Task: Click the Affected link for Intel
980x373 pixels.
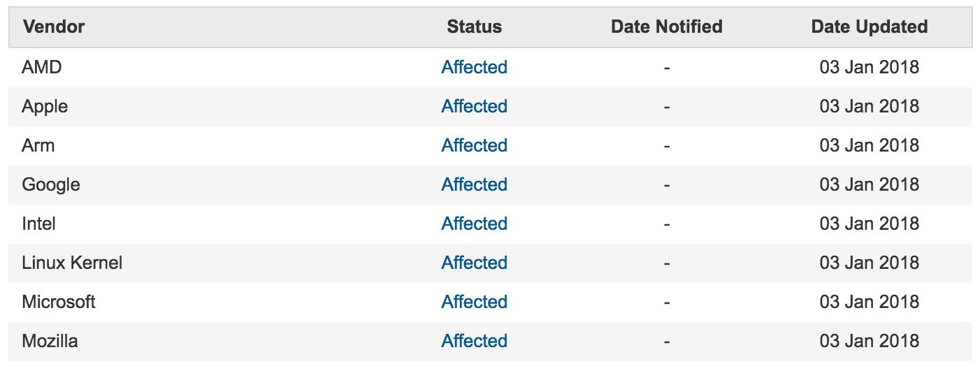Action: (x=474, y=224)
